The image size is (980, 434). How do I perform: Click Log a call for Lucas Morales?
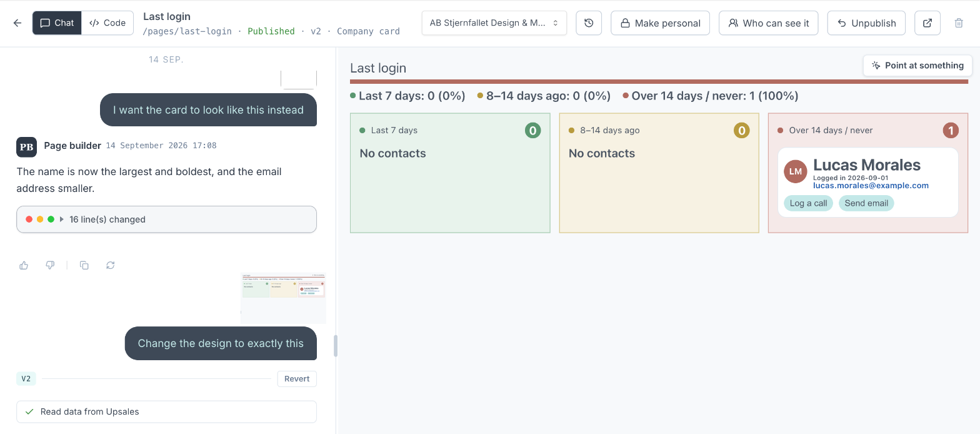point(808,203)
